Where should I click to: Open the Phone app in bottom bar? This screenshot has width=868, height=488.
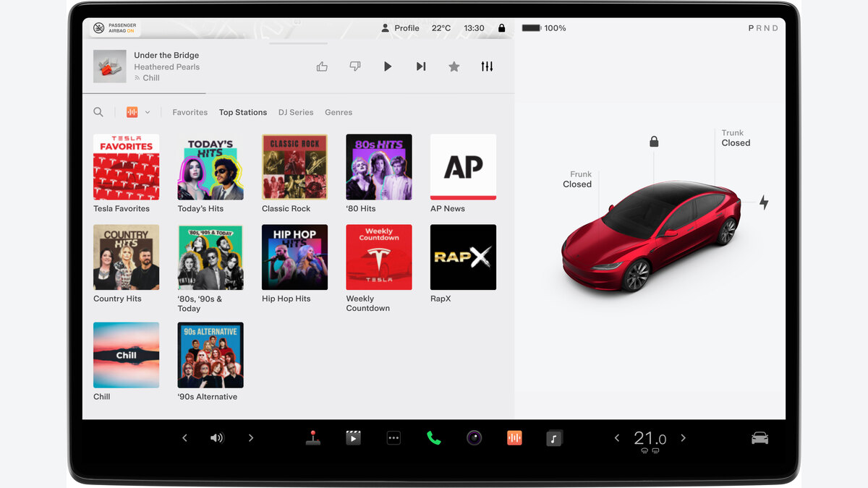pos(434,437)
